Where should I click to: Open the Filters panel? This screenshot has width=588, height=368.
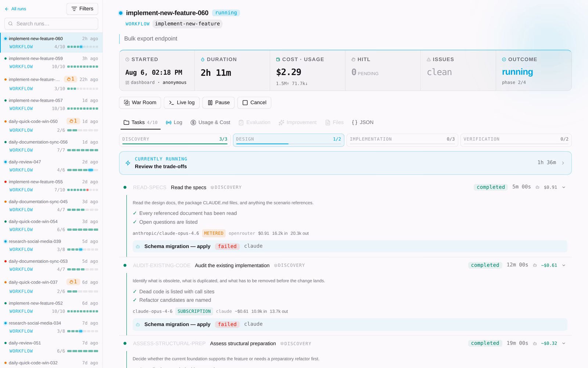tap(82, 9)
